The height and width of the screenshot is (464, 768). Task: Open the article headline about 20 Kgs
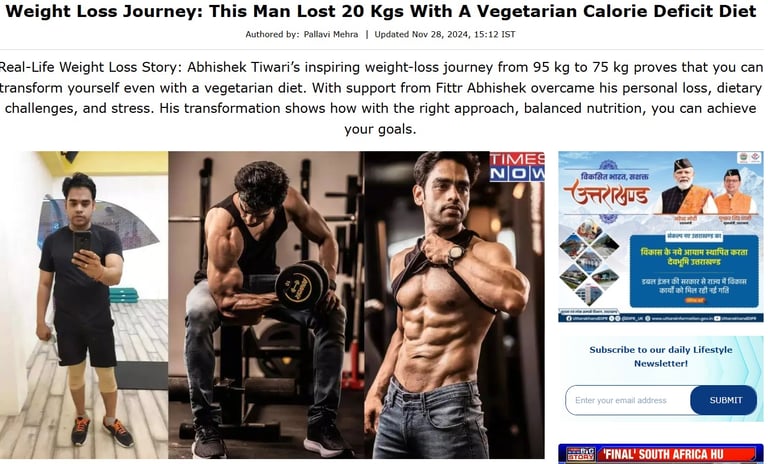point(381,11)
